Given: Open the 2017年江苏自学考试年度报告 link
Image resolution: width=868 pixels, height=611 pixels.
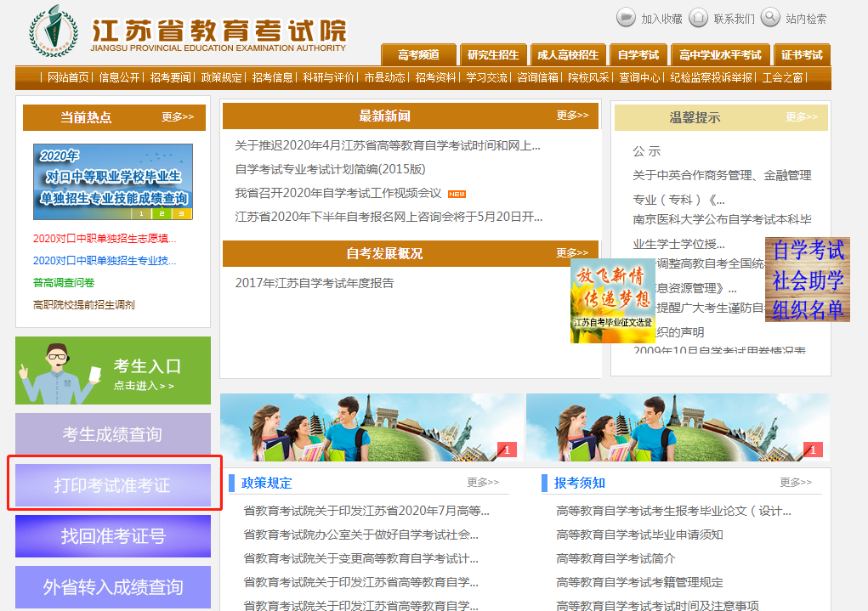Looking at the screenshot, I should point(315,283).
